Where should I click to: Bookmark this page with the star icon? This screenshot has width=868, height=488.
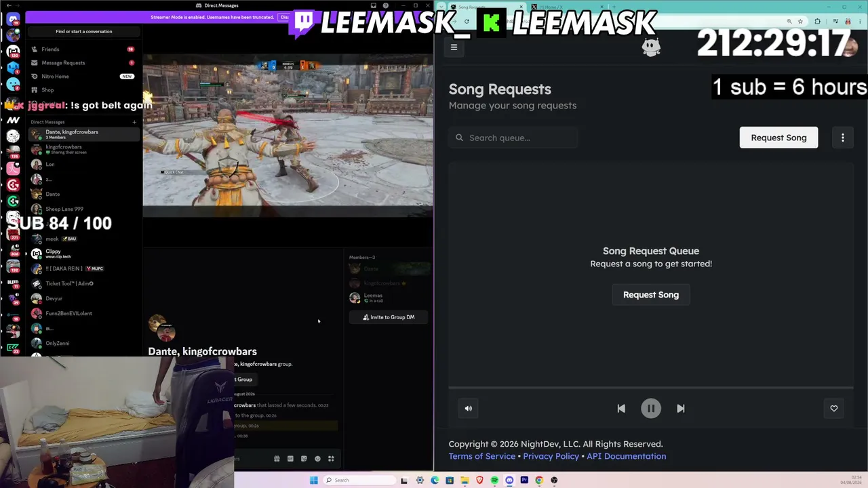[800, 22]
